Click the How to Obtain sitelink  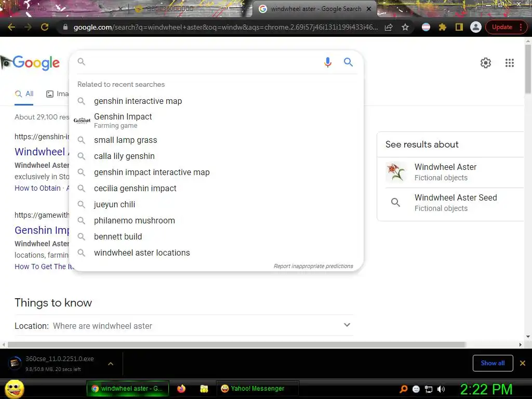tap(37, 188)
